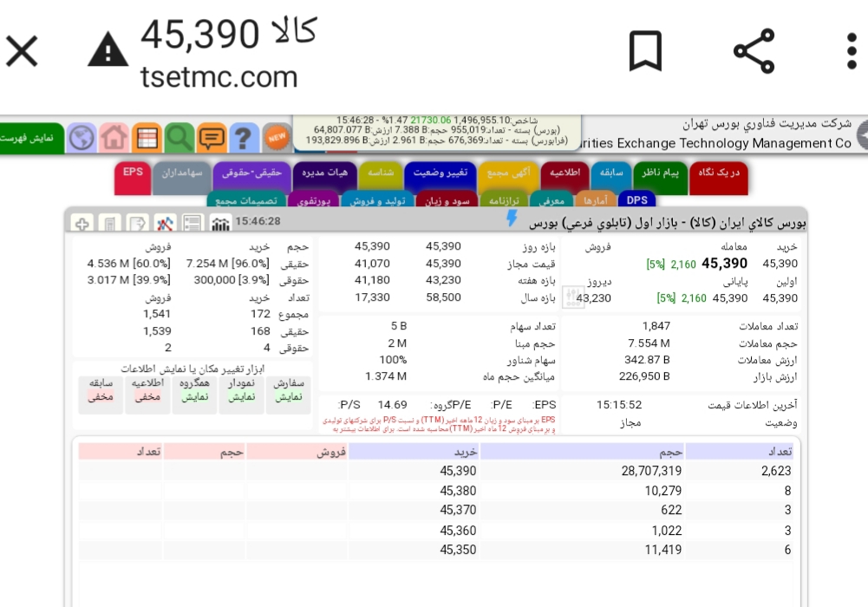Screen dimensions: 868x607
Task: Open the سابقه history tab
Action: click(x=611, y=176)
